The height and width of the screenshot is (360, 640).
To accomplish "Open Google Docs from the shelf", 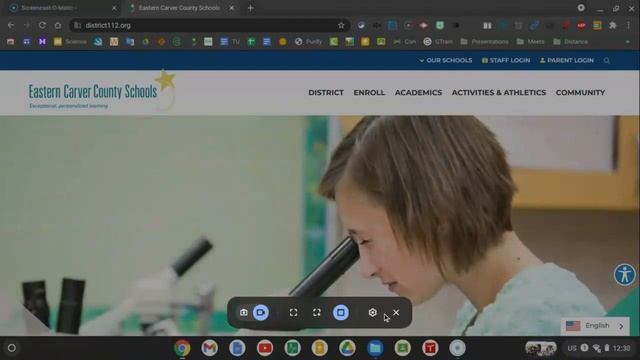I will (x=237, y=348).
